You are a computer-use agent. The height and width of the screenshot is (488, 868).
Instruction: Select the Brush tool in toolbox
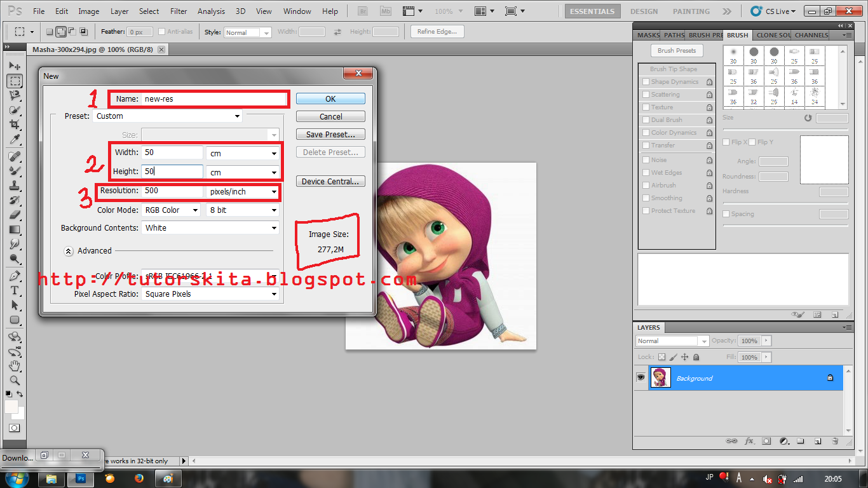(15, 171)
